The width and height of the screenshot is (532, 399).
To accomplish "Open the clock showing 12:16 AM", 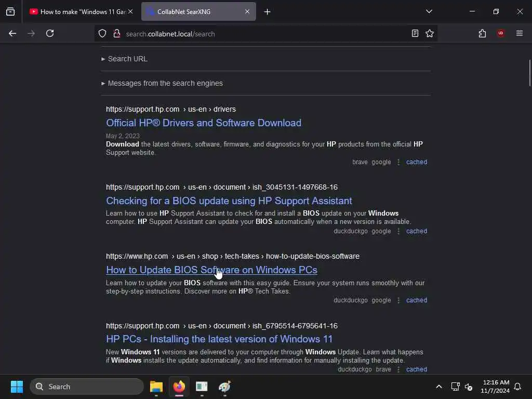I will pyautogui.click(x=495, y=387).
